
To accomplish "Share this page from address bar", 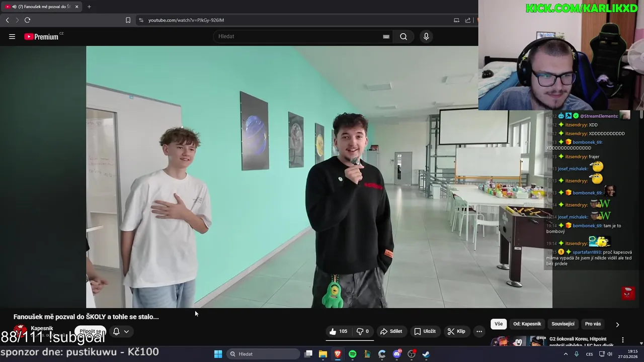I will point(468,20).
